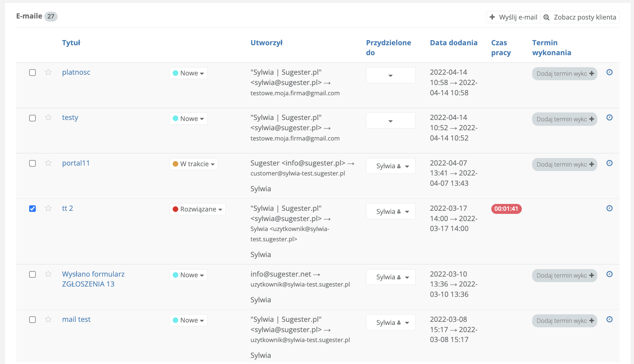634x364 pixels.
Task: Open the portal11 email link
Action: (x=76, y=163)
